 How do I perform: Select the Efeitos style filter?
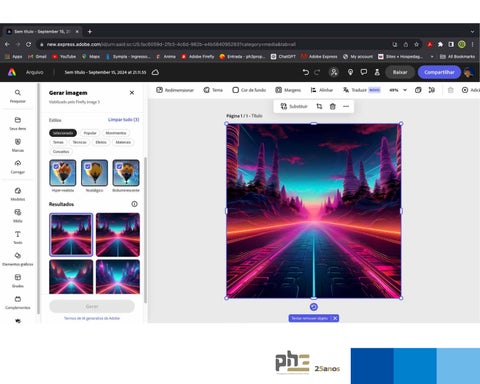coord(101,142)
